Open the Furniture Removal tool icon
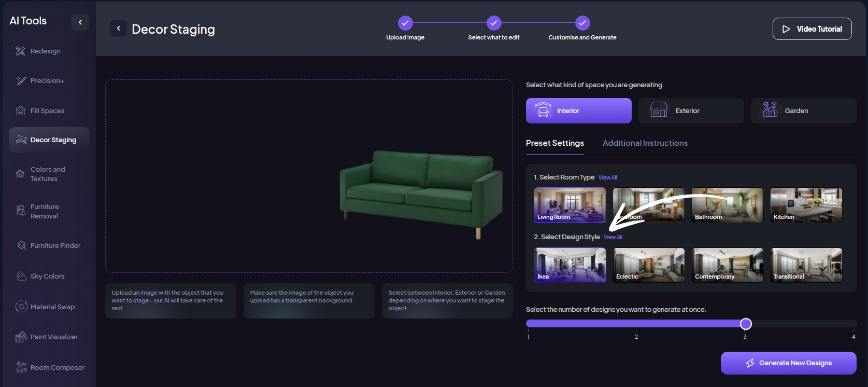This screenshot has height=387, width=868. coord(21,211)
